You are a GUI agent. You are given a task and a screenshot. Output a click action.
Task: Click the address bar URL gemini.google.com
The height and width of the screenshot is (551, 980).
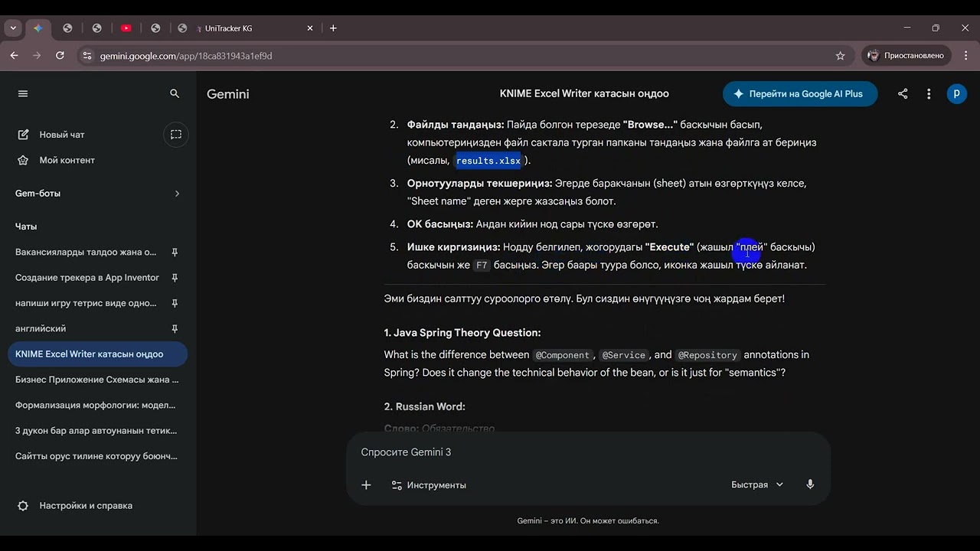coord(186,56)
